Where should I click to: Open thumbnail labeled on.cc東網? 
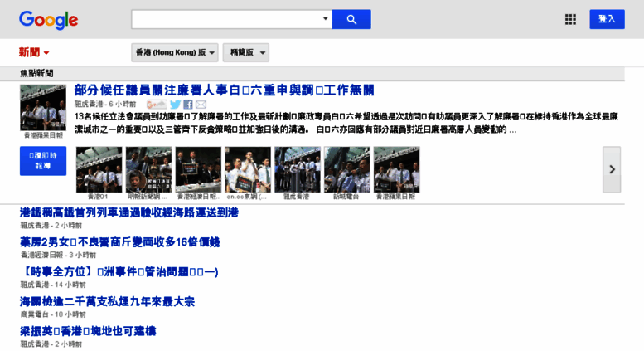(x=248, y=169)
